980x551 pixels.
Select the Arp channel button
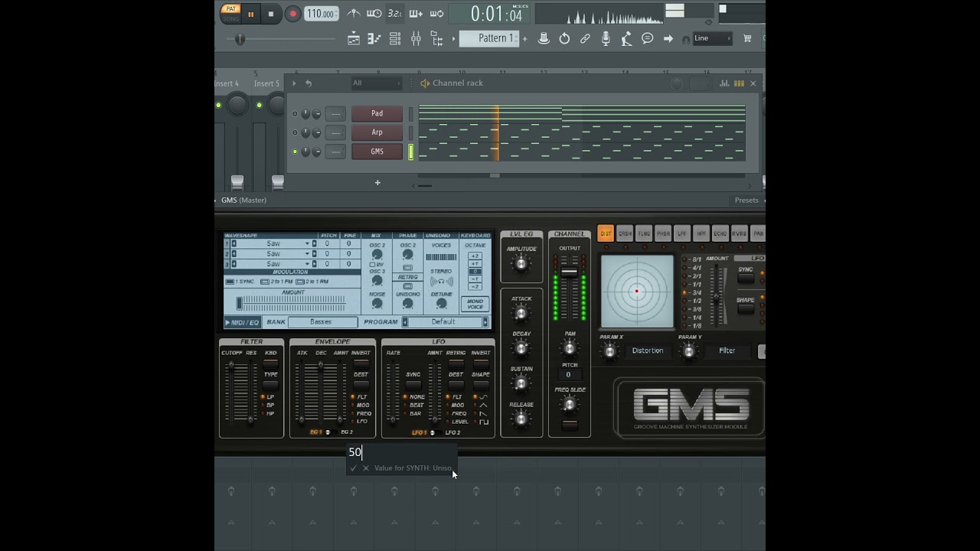click(x=377, y=132)
